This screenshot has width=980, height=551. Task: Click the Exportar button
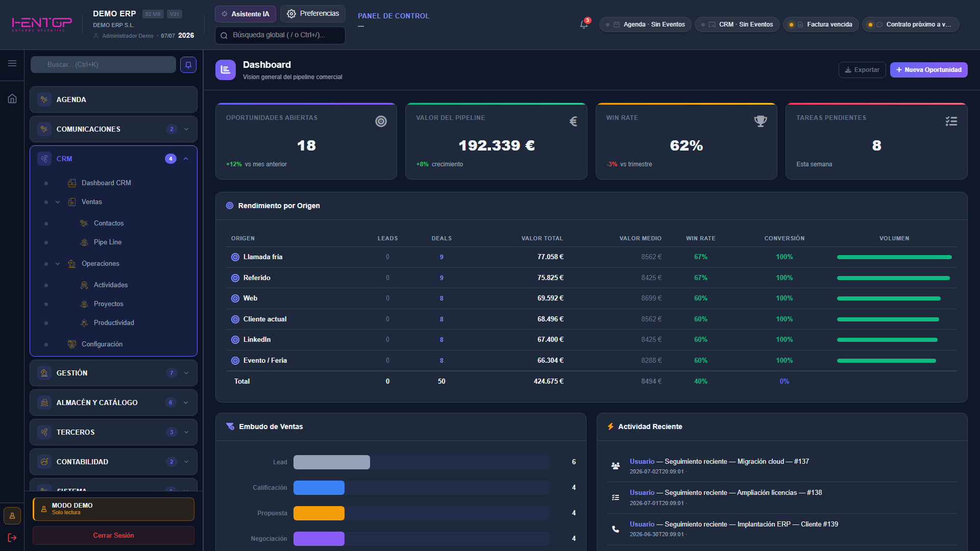pyautogui.click(x=862, y=70)
